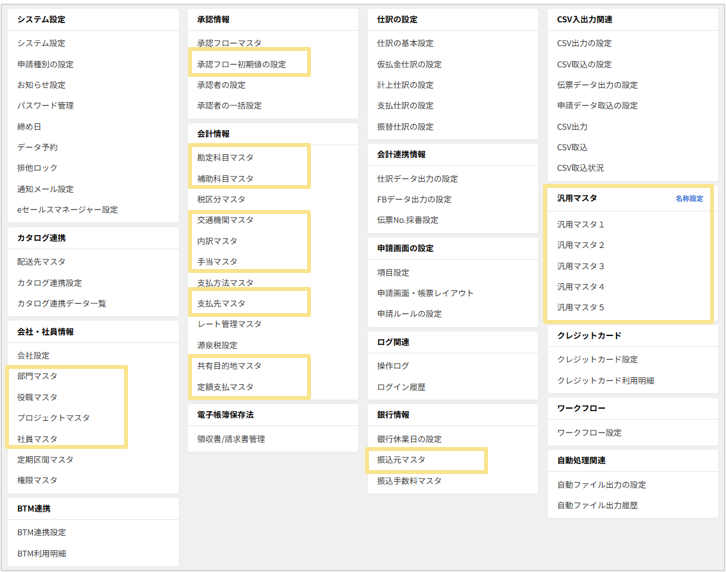Image resolution: width=726 pixels, height=572 pixels.
Task: Open 申請画面・帳票レイアウト
Action: coord(425,293)
